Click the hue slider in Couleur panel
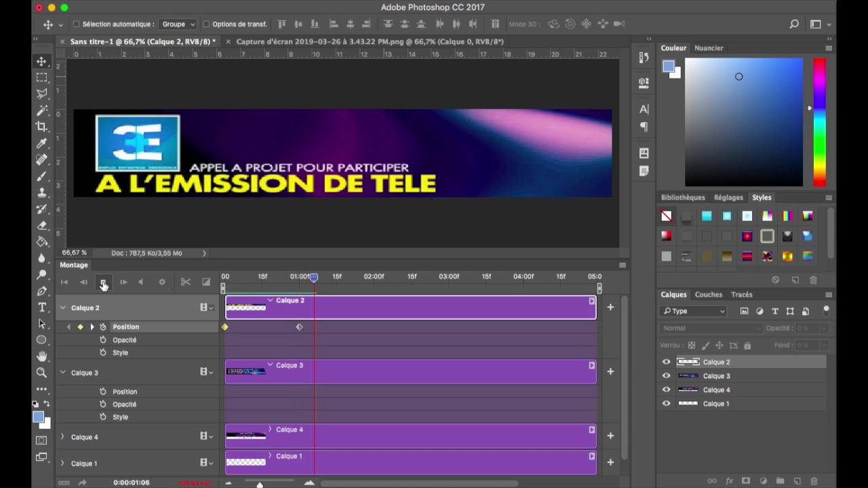The image size is (868, 488). coord(820,122)
